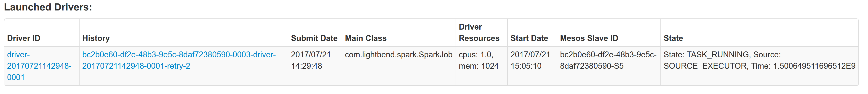Click the Driver Resources column header
868x94 pixels.
coord(479,33)
